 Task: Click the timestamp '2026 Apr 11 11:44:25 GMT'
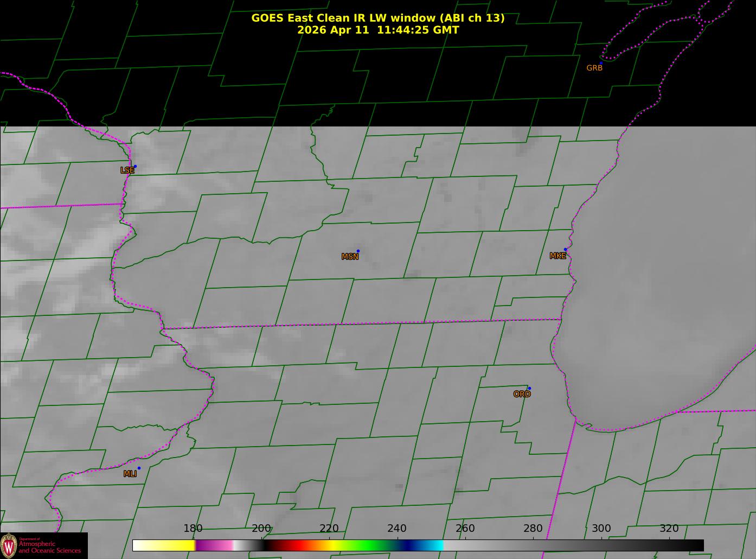[378, 30]
